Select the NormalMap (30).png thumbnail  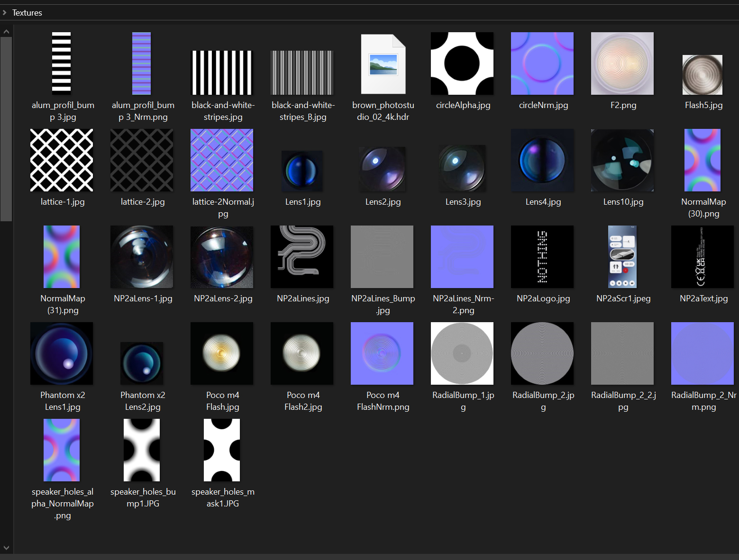click(703, 160)
